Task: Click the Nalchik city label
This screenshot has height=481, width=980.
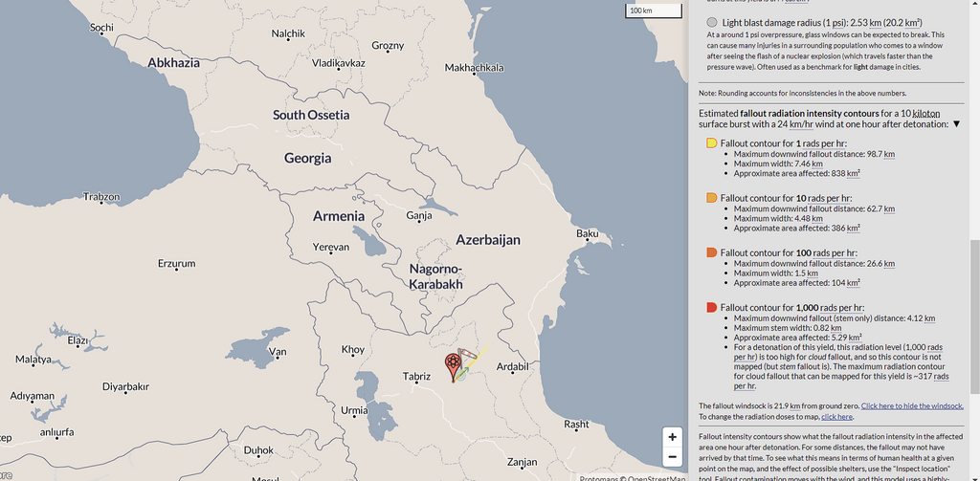Action: click(288, 33)
